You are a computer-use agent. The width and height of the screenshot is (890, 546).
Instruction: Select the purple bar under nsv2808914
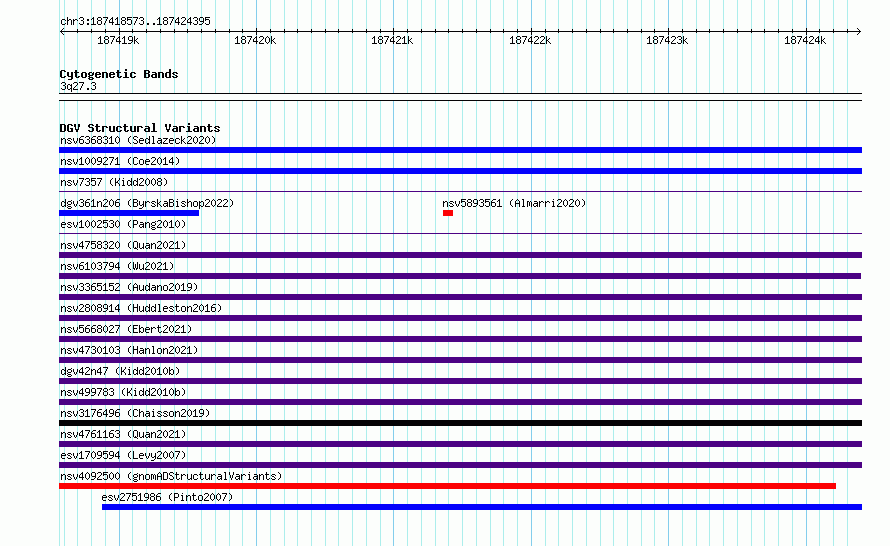pyautogui.click(x=460, y=318)
